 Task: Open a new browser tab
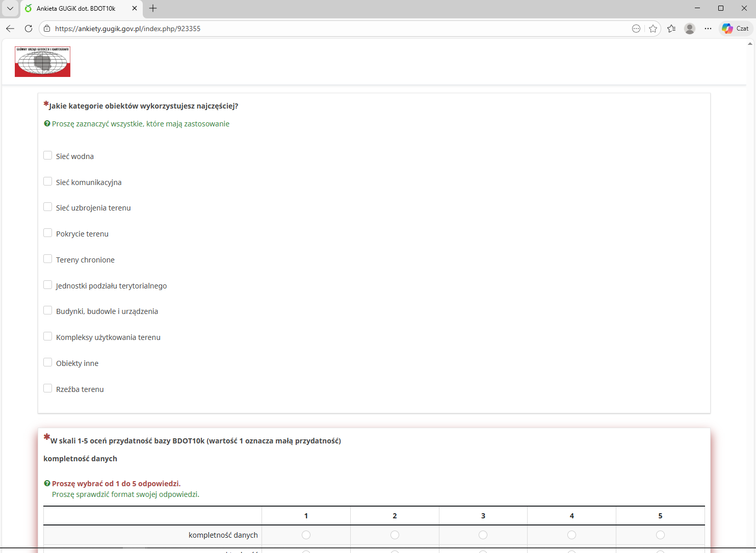point(153,8)
